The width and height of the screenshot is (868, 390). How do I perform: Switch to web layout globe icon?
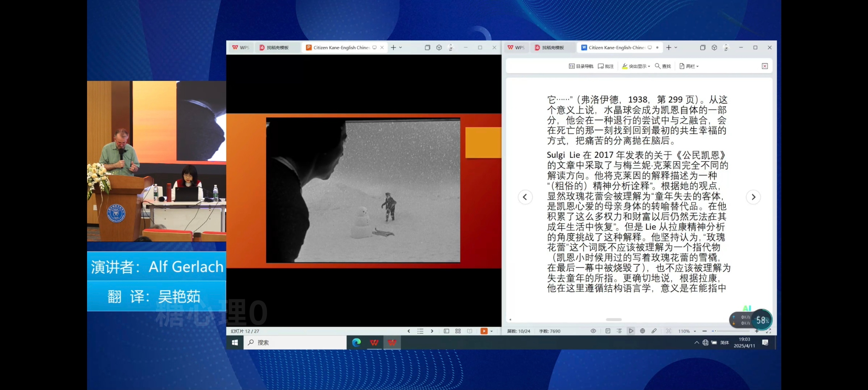[x=643, y=331]
